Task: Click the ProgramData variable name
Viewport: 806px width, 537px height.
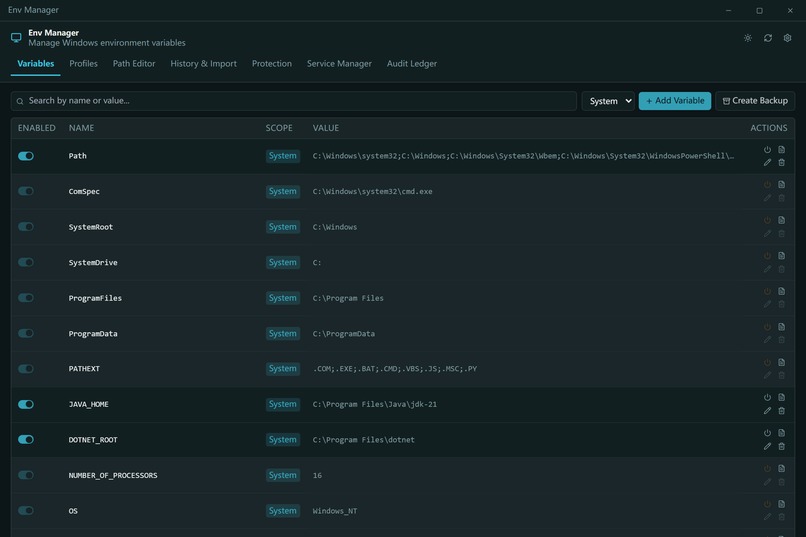Action: 93,334
